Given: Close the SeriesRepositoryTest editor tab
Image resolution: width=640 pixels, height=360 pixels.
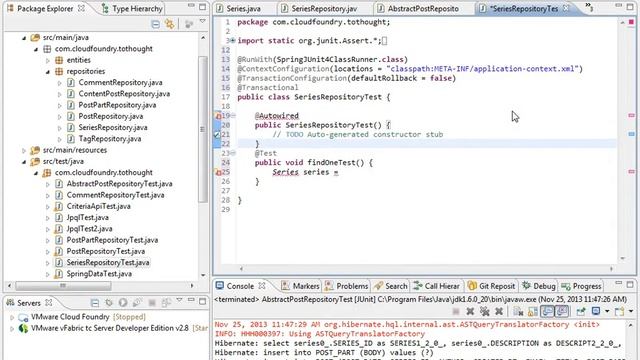Looking at the screenshot, I should pyautogui.click(x=566, y=8).
